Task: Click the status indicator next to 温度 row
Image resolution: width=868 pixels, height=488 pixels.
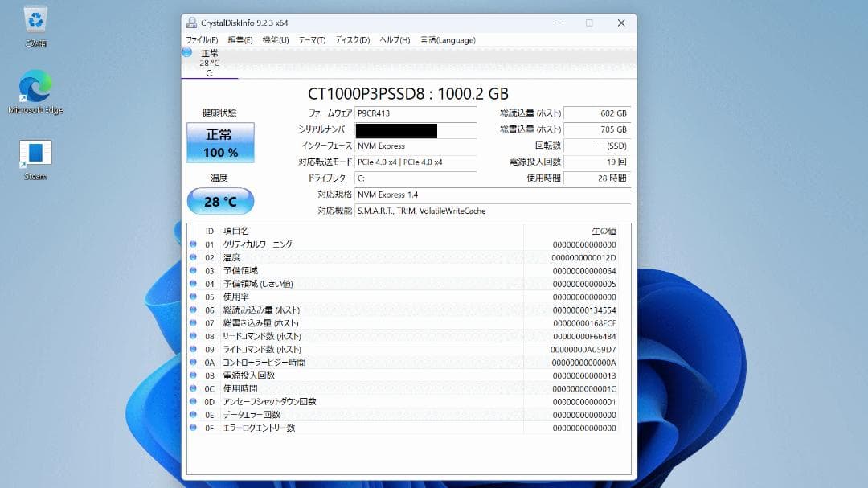Action: point(191,257)
